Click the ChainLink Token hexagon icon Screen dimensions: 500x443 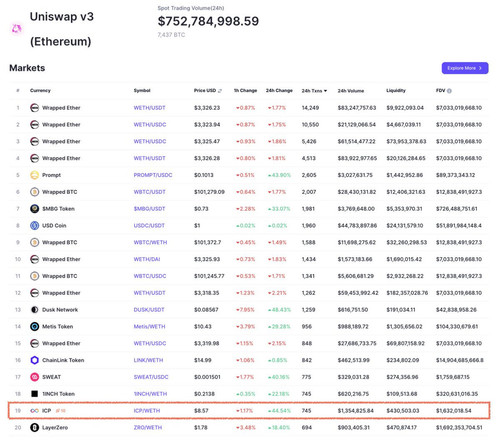[x=34, y=360]
